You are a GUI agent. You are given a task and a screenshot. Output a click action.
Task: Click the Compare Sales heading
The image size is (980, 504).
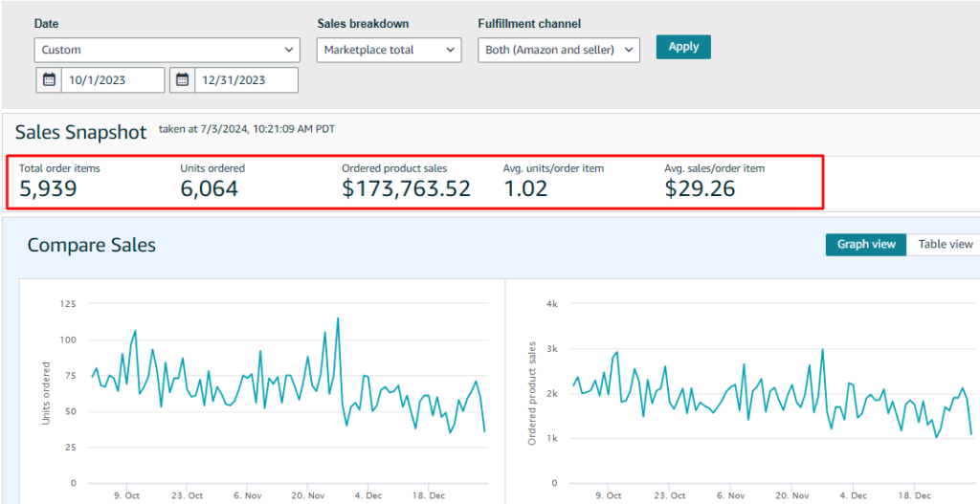(x=91, y=246)
